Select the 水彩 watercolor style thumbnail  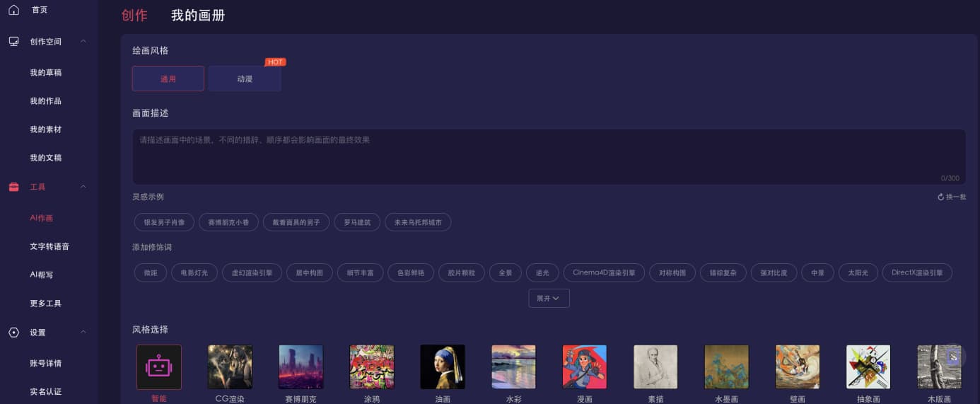pyautogui.click(x=513, y=367)
